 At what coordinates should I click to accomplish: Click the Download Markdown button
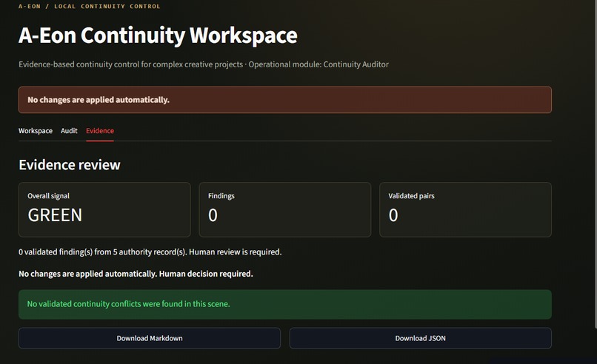[150, 338]
